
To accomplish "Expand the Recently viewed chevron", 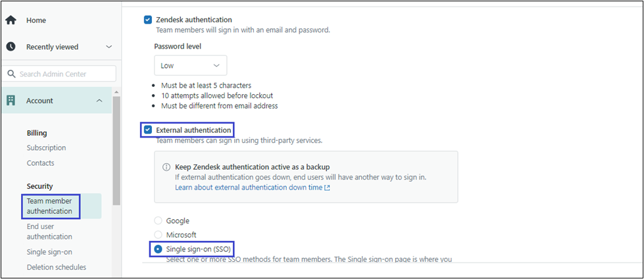I will point(109,47).
